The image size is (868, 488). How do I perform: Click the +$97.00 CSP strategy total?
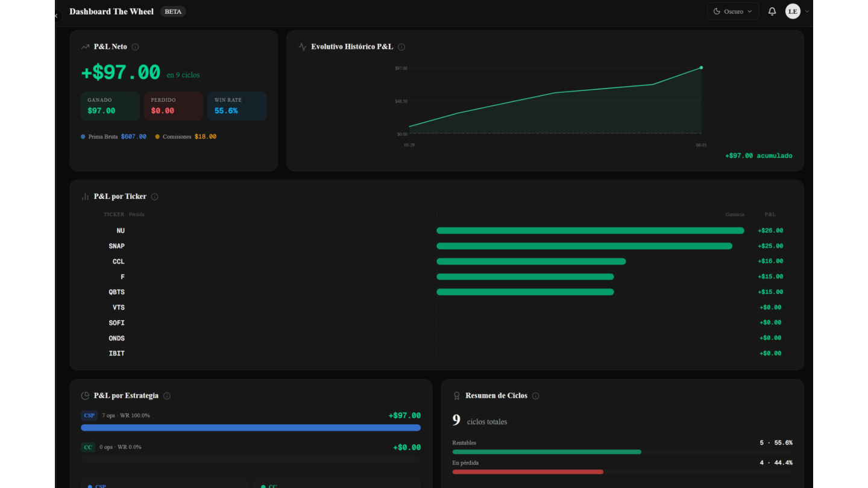click(404, 416)
